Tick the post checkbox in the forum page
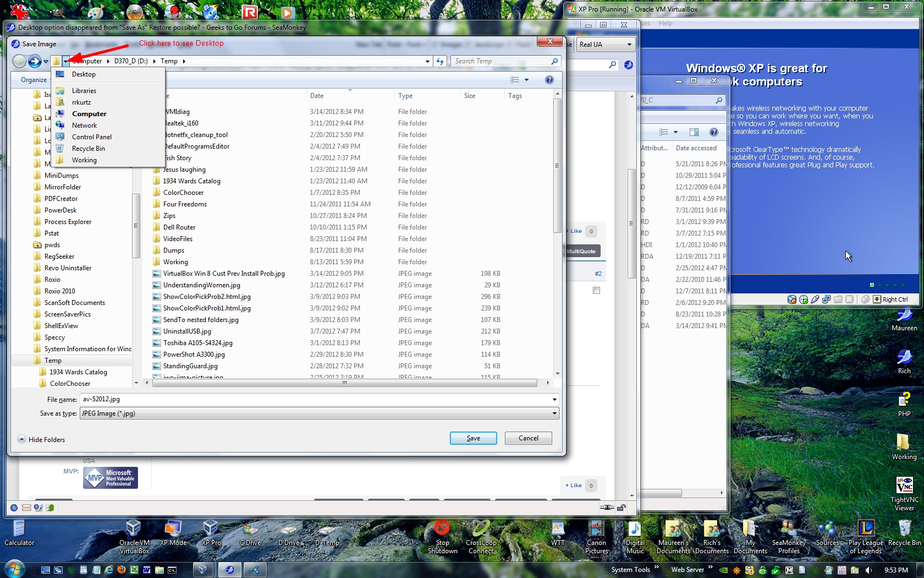 (596, 291)
